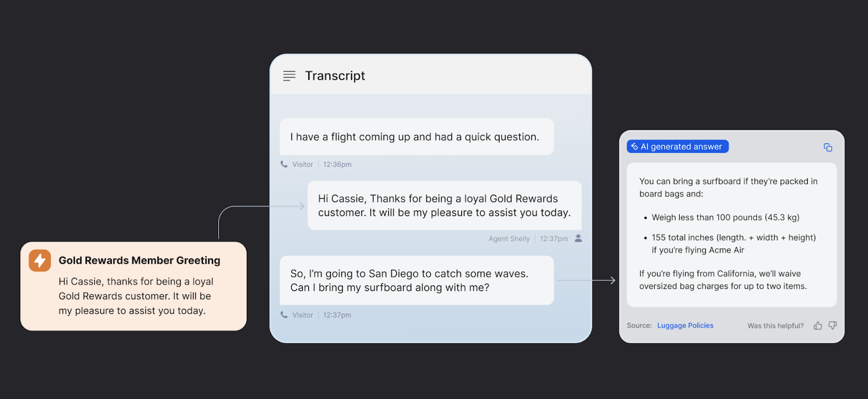This screenshot has height=399, width=868.
Task: Click the Transcript lines icon
Action: pos(289,76)
